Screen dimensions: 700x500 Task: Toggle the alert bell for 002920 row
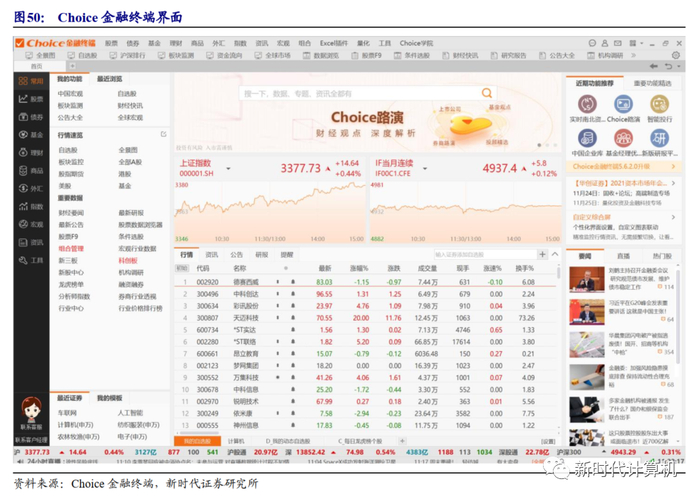293,282
